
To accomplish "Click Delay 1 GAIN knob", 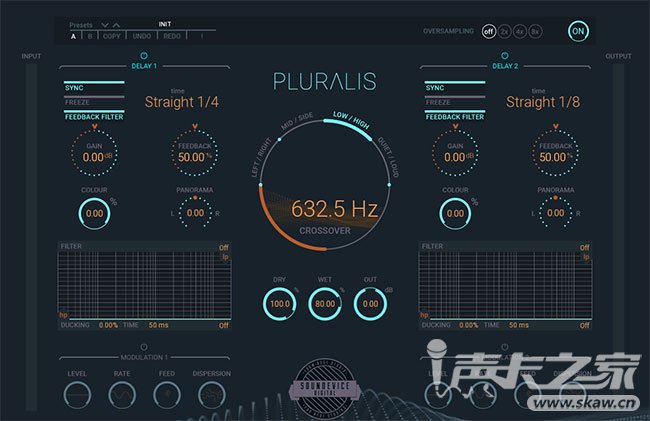I will 94,153.
